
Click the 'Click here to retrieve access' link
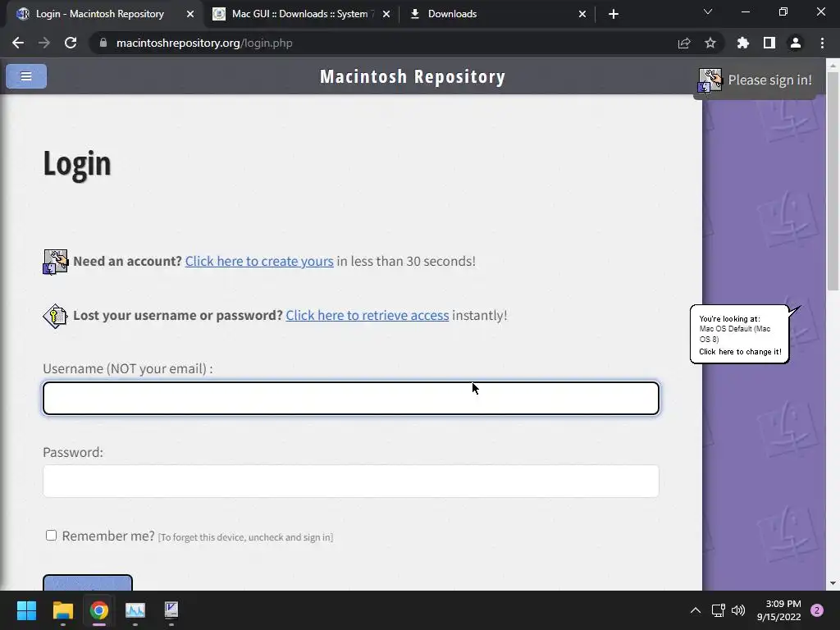(x=367, y=316)
